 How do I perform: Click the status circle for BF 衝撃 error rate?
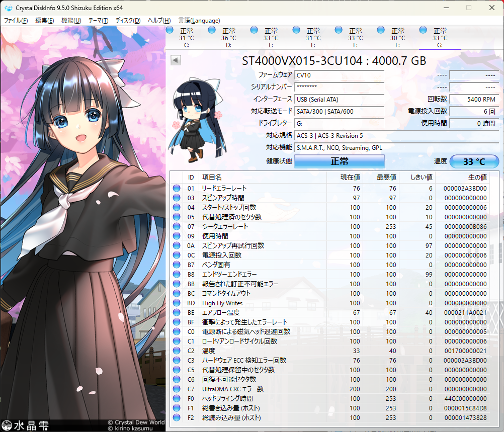(177, 322)
